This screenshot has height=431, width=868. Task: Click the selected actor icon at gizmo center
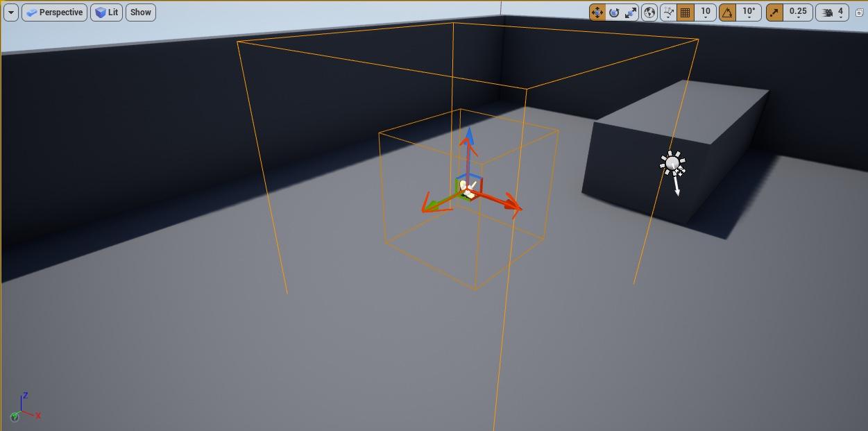pyautogui.click(x=468, y=189)
